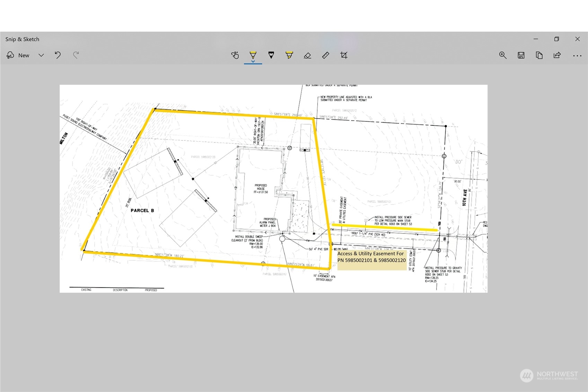Click the New snip button
The width and height of the screenshot is (588, 392).
click(x=18, y=55)
